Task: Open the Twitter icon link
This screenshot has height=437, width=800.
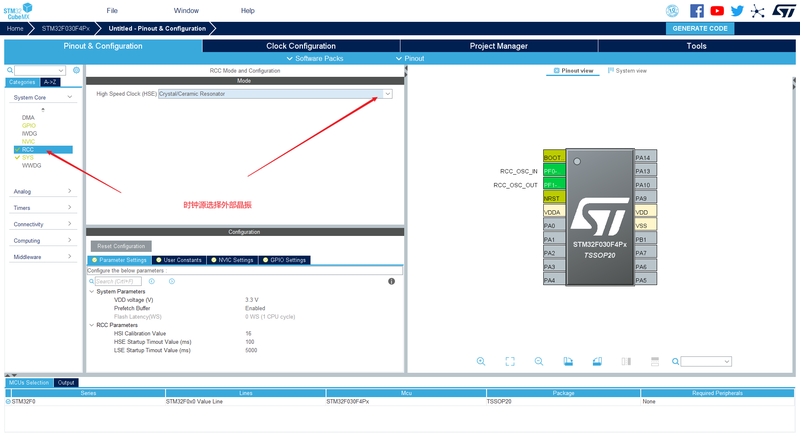Action: click(x=737, y=11)
